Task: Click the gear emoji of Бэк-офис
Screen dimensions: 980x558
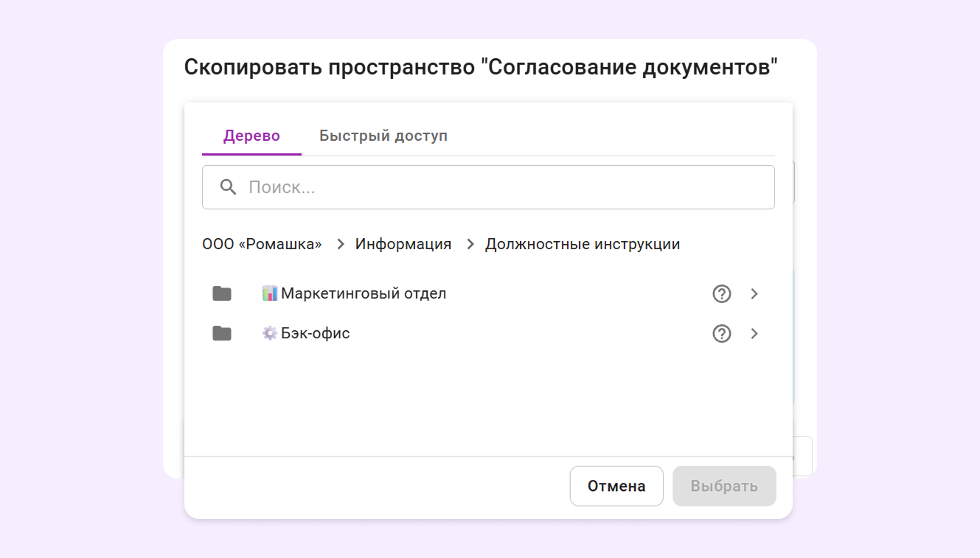Action: pyautogui.click(x=270, y=333)
